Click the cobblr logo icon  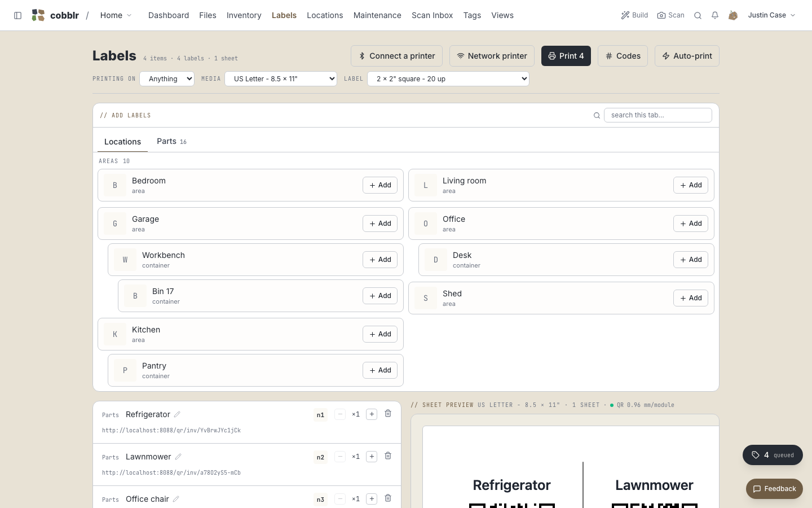tap(38, 15)
